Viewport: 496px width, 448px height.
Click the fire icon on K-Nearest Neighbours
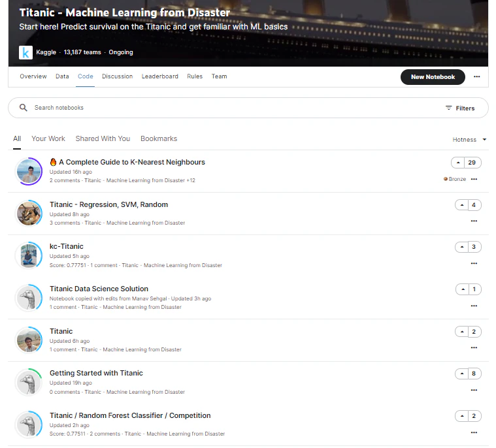(x=53, y=162)
